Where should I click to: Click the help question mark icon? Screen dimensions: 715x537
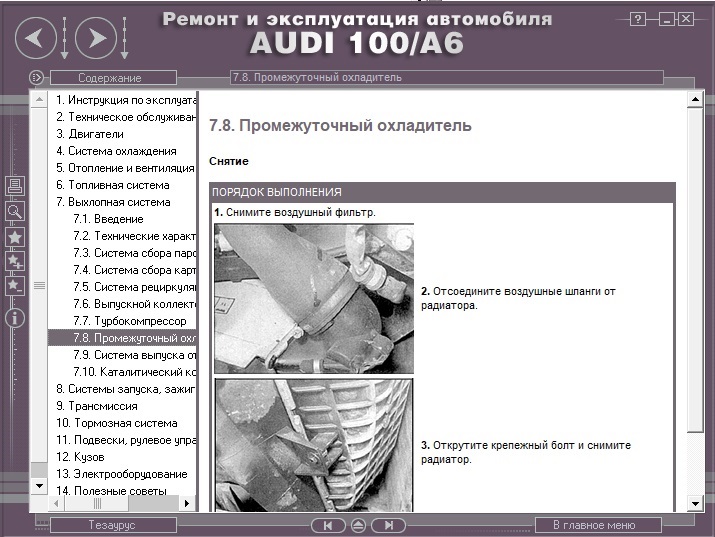(x=637, y=19)
